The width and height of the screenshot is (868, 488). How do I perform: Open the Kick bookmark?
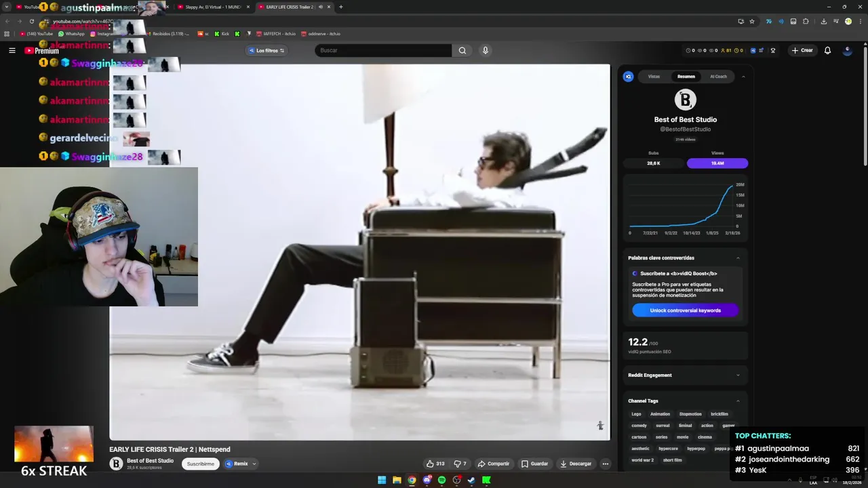tap(222, 34)
